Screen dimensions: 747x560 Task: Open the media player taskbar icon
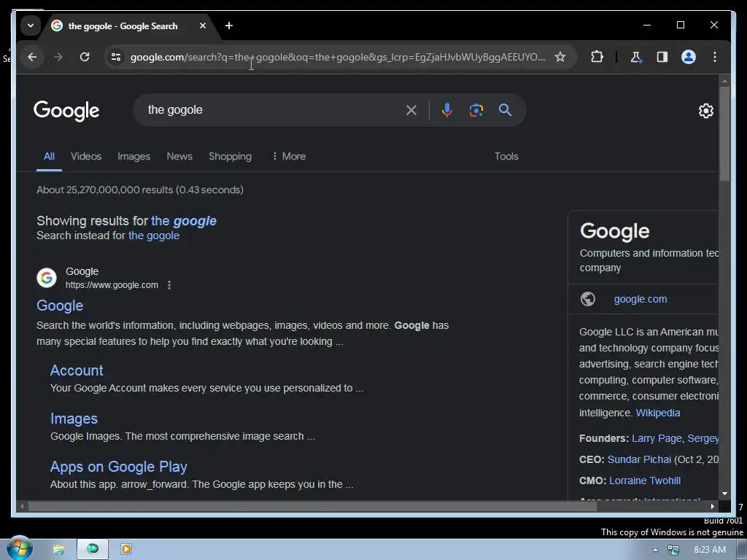[126, 550]
